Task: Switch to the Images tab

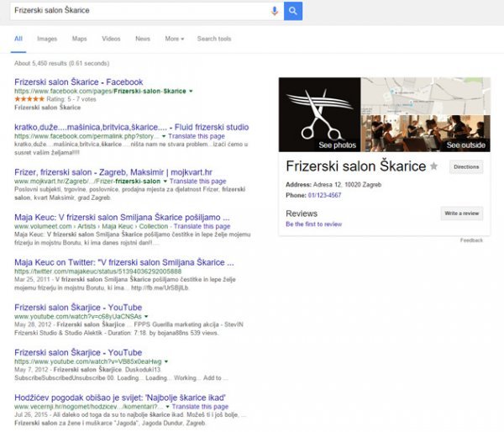Action: pos(47,39)
